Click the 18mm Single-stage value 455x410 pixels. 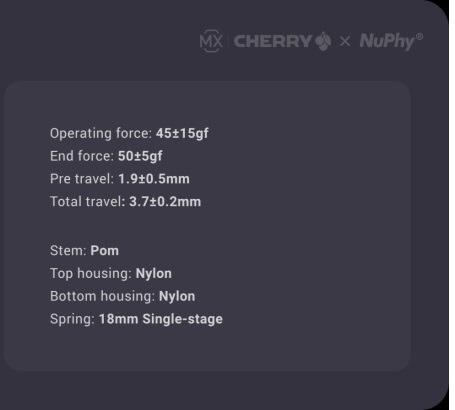coord(161,319)
